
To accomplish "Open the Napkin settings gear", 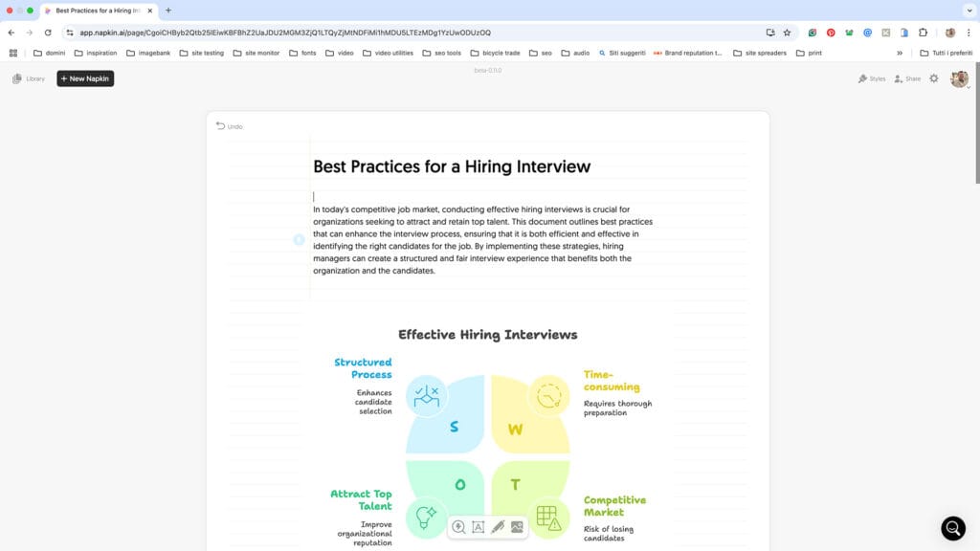I will (x=934, y=78).
